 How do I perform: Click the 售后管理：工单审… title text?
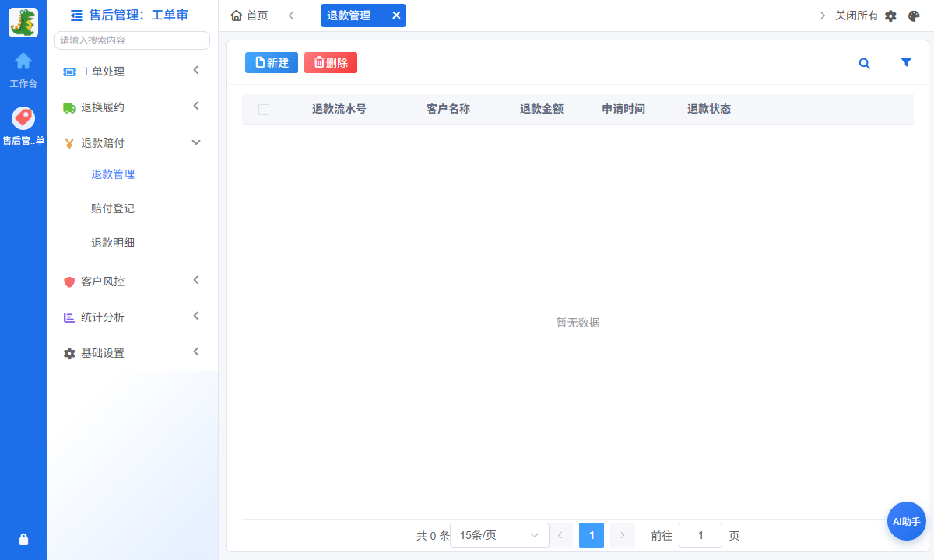(x=145, y=15)
